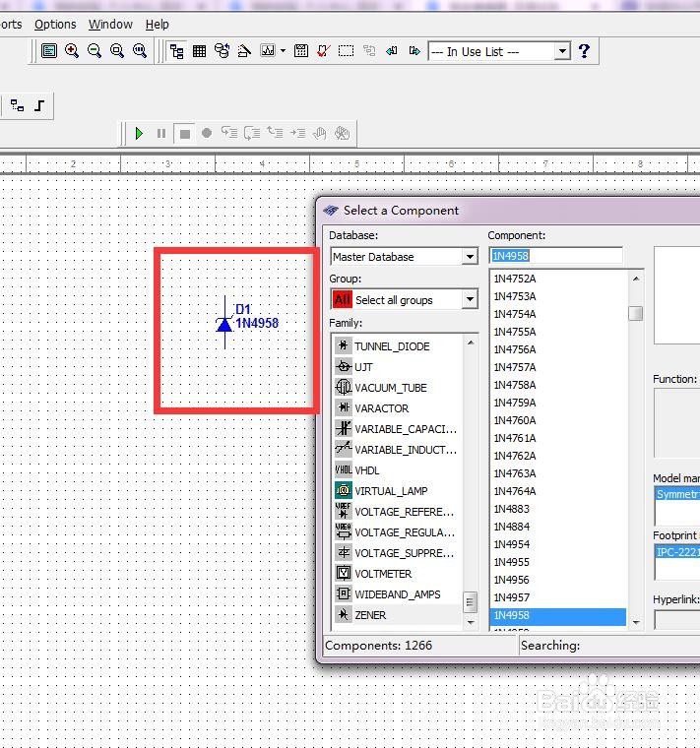Click the Zoom Out magnifier
This screenshot has height=748, width=700.
pyautogui.click(x=95, y=50)
